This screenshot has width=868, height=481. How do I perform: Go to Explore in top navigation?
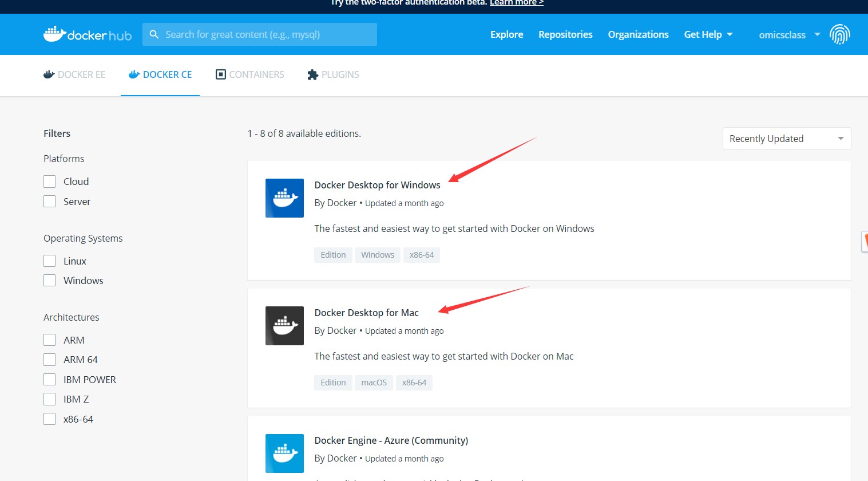click(x=506, y=34)
